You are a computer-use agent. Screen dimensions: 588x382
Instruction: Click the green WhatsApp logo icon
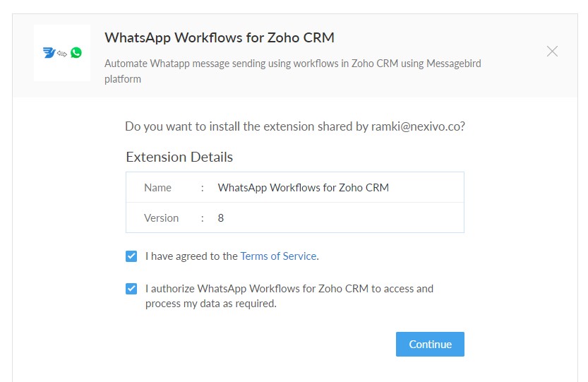[76, 53]
